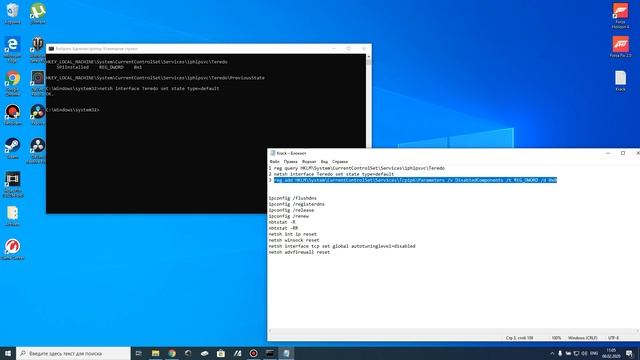Click the 100% zoom status in Notepad
Image resolution: width=640 pixels, height=360 pixels.
[556, 338]
